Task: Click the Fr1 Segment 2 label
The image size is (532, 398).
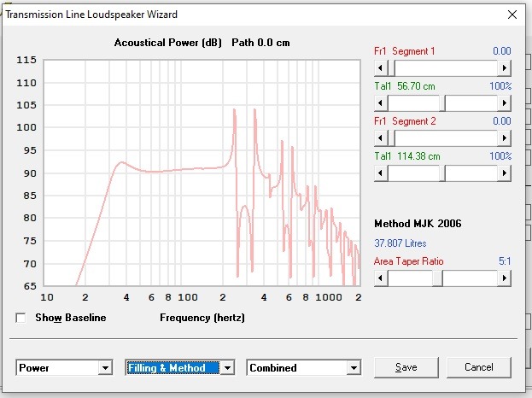Action: [x=405, y=121]
